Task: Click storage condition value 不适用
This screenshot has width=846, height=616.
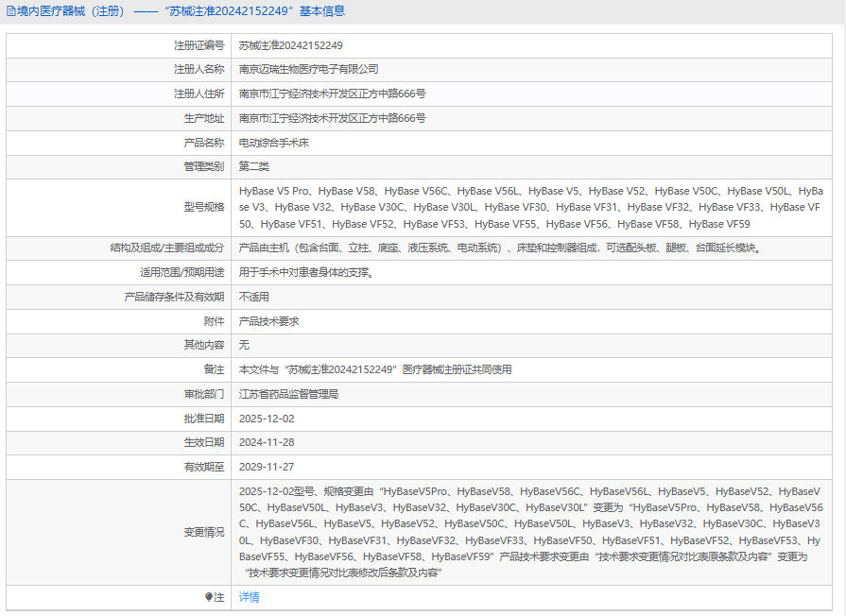Action: click(254, 298)
